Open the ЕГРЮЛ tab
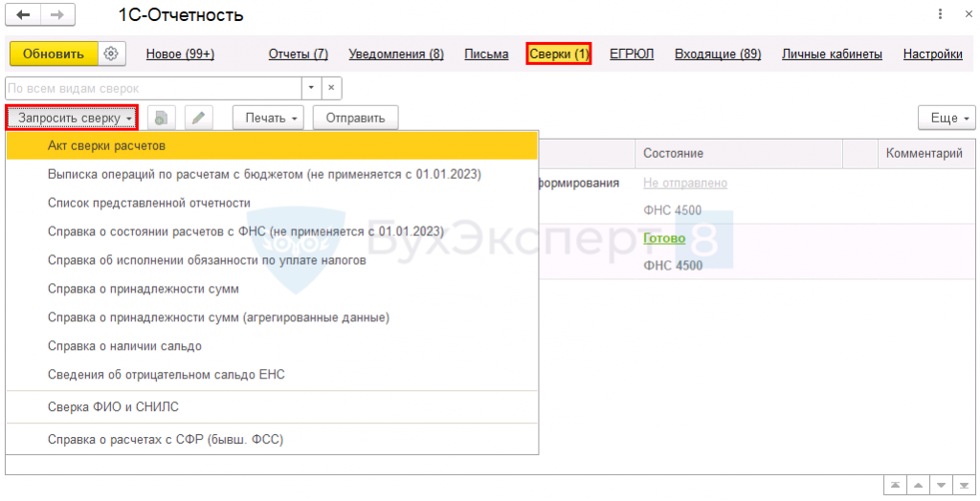Viewport: 980px width, 501px height. point(632,54)
